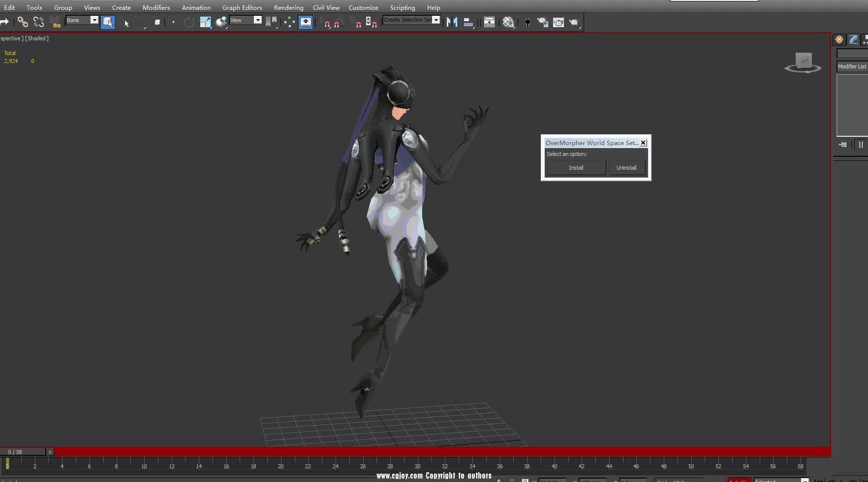Viewport: 868px width, 482px height.
Task: Open the Modifiers menu
Action: coord(156,7)
